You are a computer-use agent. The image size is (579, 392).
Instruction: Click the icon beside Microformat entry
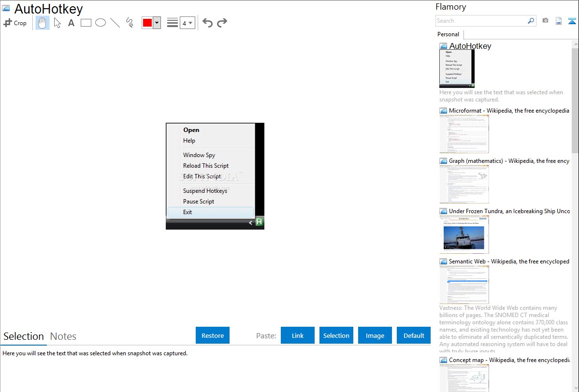(x=444, y=111)
